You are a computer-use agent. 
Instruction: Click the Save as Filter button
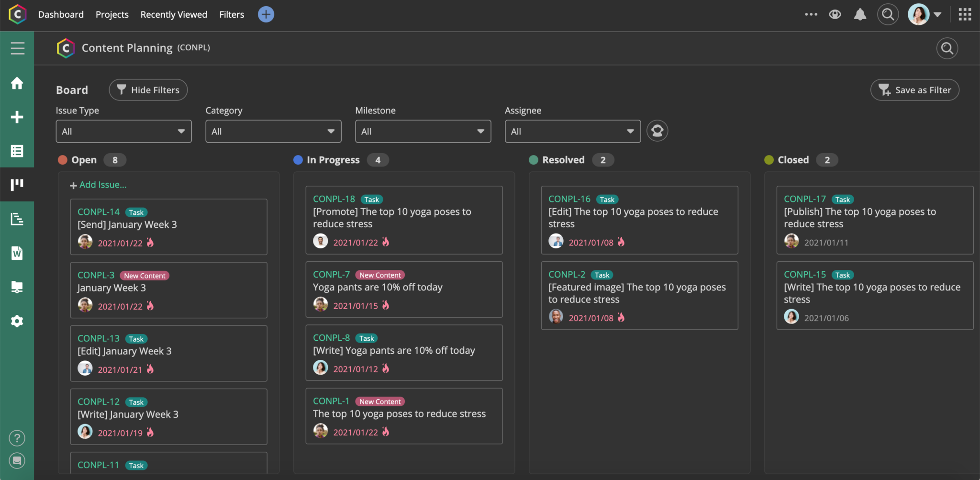[914, 89]
